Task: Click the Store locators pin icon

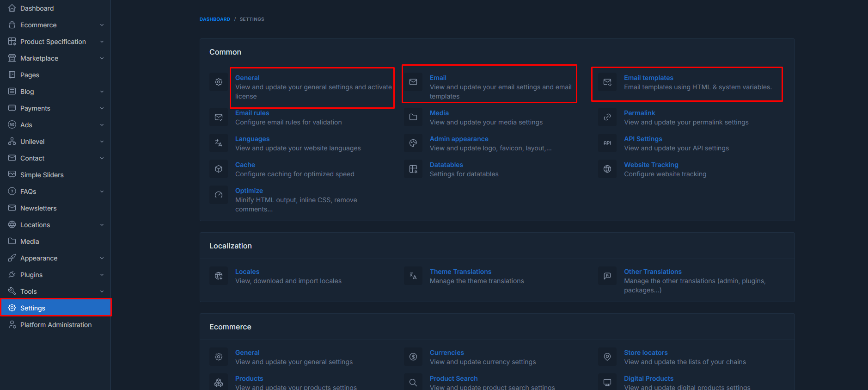Action: [x=607, y=357]
